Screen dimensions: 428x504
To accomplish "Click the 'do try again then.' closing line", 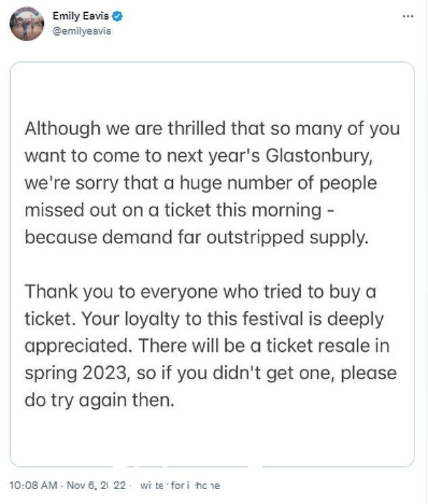I will 99,401.
